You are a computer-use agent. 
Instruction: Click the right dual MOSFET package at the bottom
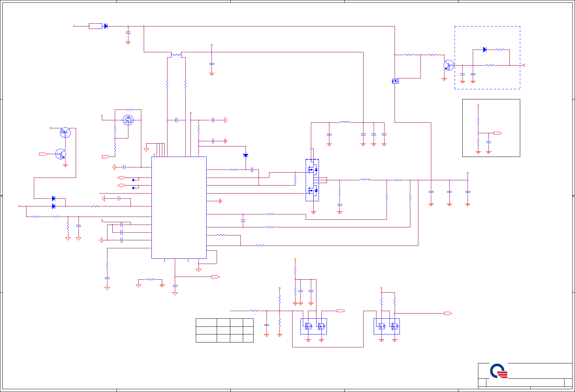[387, 326]
